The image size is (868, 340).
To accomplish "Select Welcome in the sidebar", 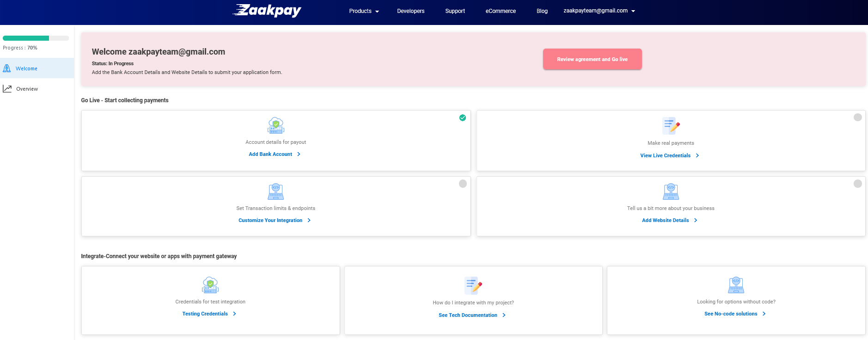I will pos(37,68).
